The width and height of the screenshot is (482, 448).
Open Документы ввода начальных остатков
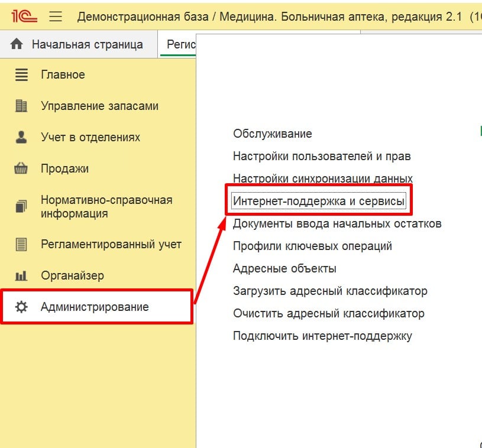(x=337, y=223)
